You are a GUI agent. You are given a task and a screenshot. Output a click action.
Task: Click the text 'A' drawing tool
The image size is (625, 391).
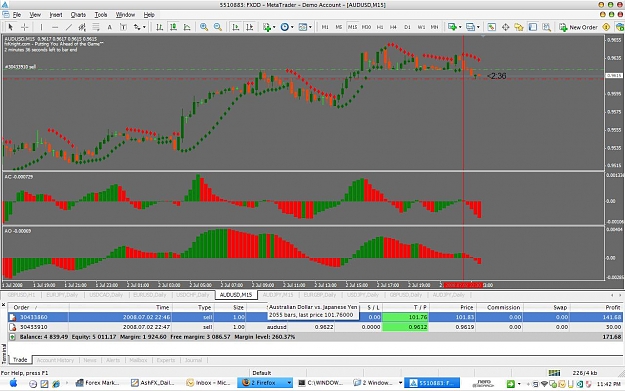tap(110, 27)
